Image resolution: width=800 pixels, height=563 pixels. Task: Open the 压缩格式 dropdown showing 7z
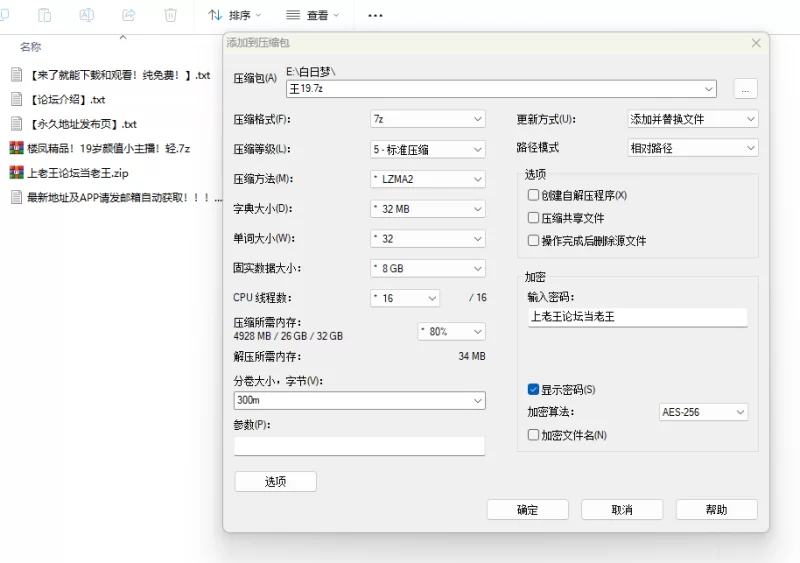[427, 119]
